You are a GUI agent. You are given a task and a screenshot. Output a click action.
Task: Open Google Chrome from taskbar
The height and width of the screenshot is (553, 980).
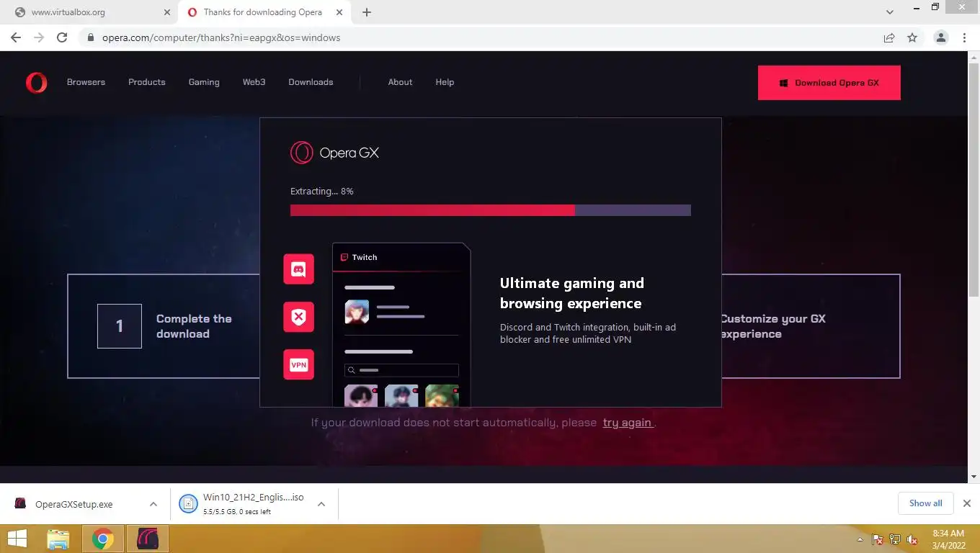[103, 539]
